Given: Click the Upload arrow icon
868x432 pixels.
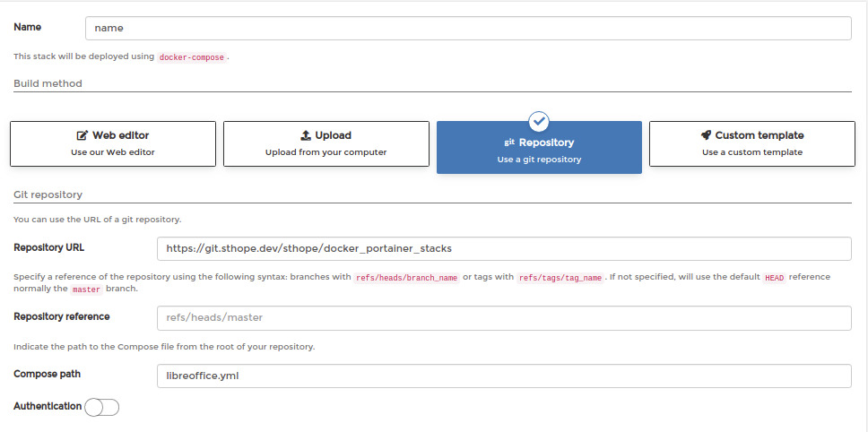Looking at the screenshot, I should click(x=306, y=135).
